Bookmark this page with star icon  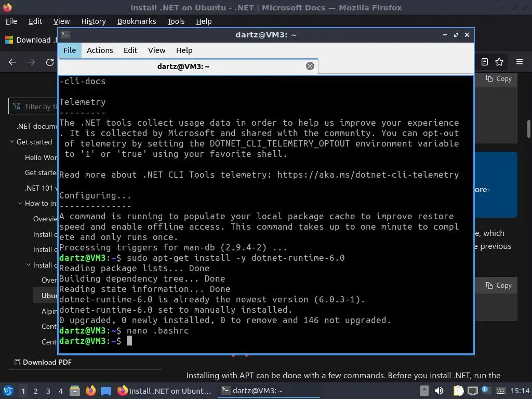499,62
